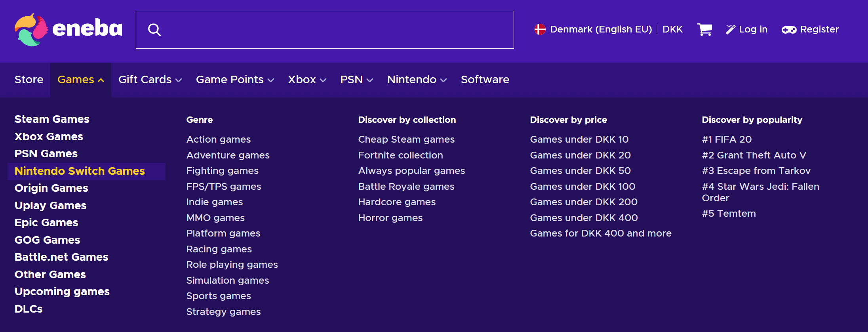Select Origin Games

click(51, 188)
